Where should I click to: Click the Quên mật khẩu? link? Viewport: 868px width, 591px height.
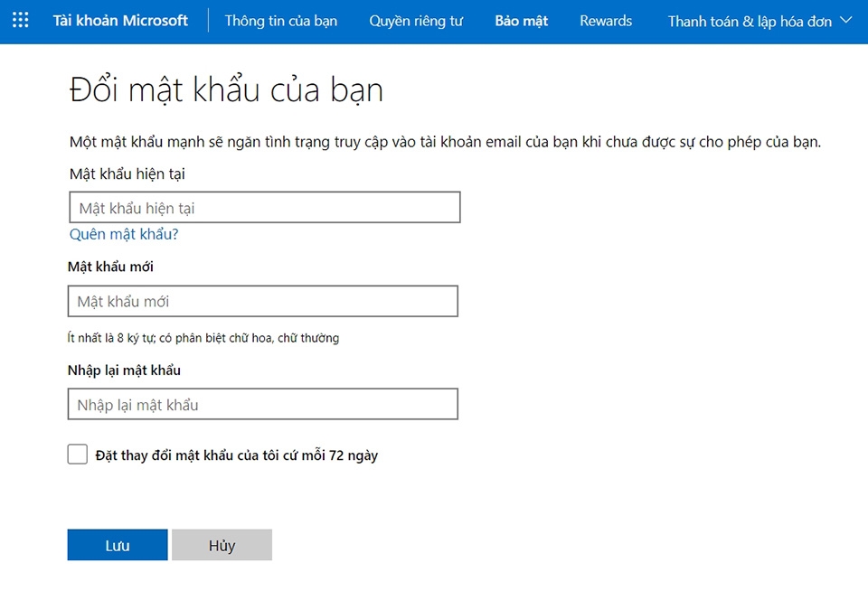point(124,234)
